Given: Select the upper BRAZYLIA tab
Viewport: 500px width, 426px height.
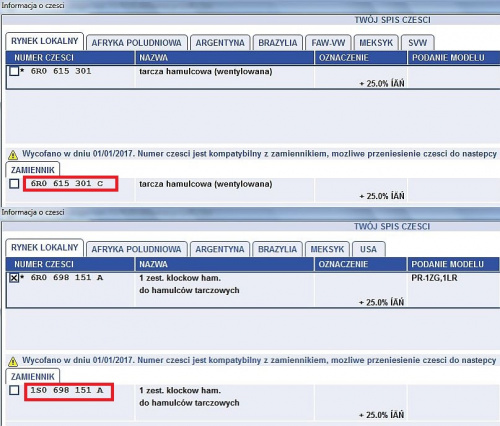Looking at the screenshot, I should pyautogui.click(x=278, y=43).
